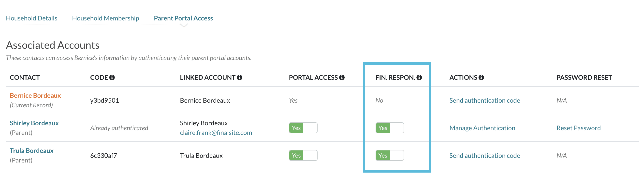644x194 pixels.
Task: Open Manage Authentication for Shirley
Action: pos(482,128)
